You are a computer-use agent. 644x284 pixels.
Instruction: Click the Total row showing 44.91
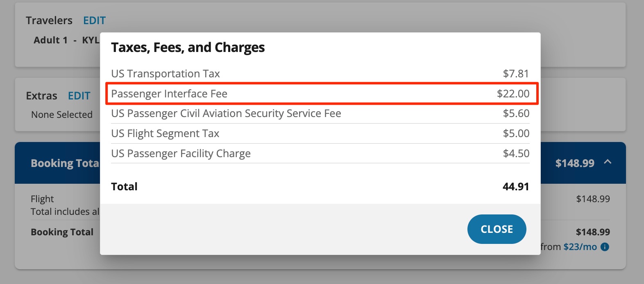(124, 187)
